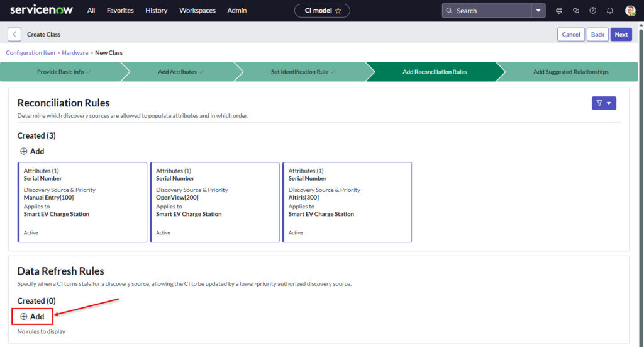Image resolution: width=644 pixels, height=347 pixels.
Task: Add a new Data Refresh Rule
Action: (32, 316)
